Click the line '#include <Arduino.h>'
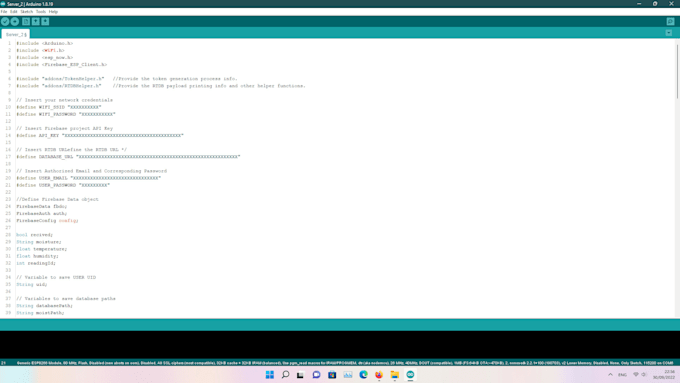The height and width of the screenshot is (383, 680). 45,43
